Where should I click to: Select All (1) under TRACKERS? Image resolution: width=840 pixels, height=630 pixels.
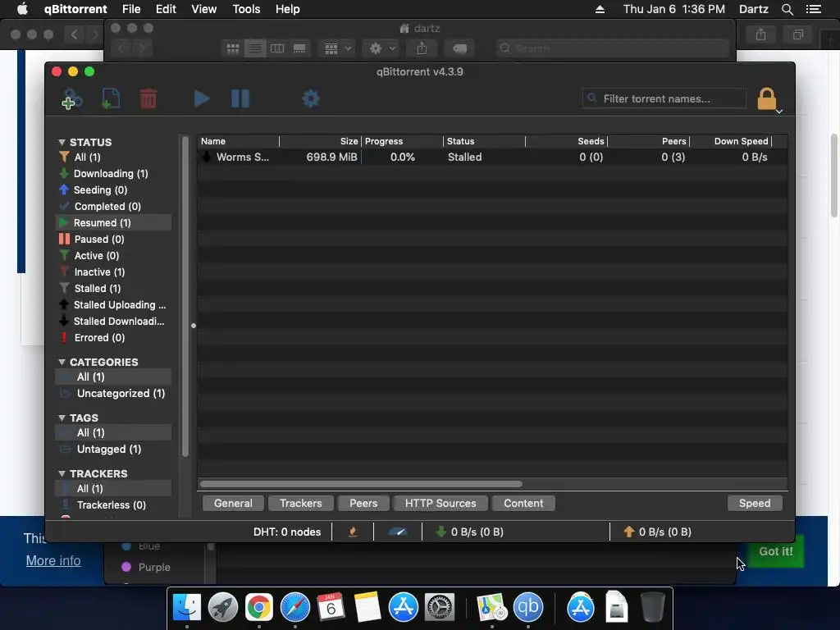[x=113, y=489]
